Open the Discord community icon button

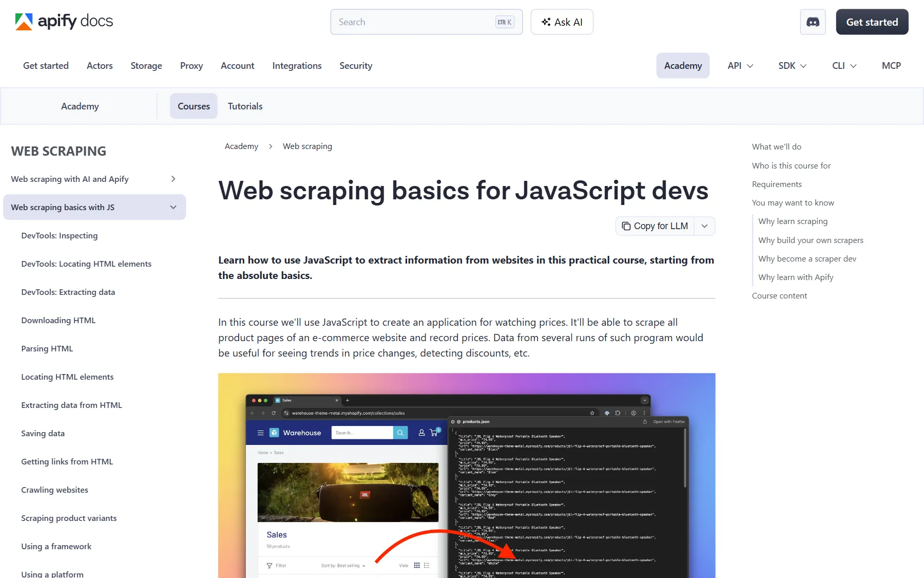[813, 22]
